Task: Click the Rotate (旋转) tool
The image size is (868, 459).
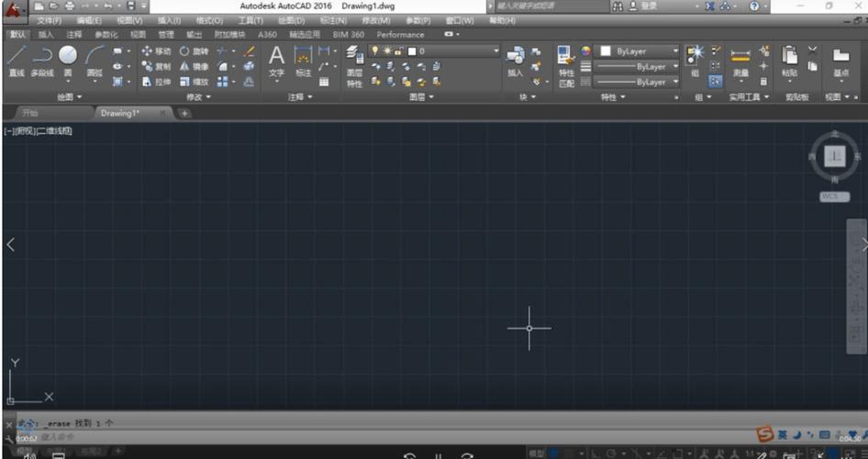Action: (194, 50)
